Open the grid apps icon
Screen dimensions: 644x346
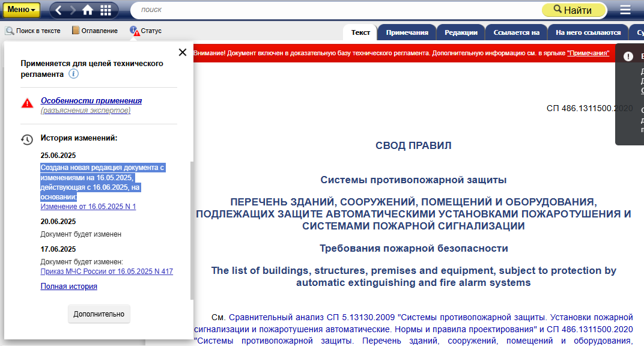(x=106, y=10)
